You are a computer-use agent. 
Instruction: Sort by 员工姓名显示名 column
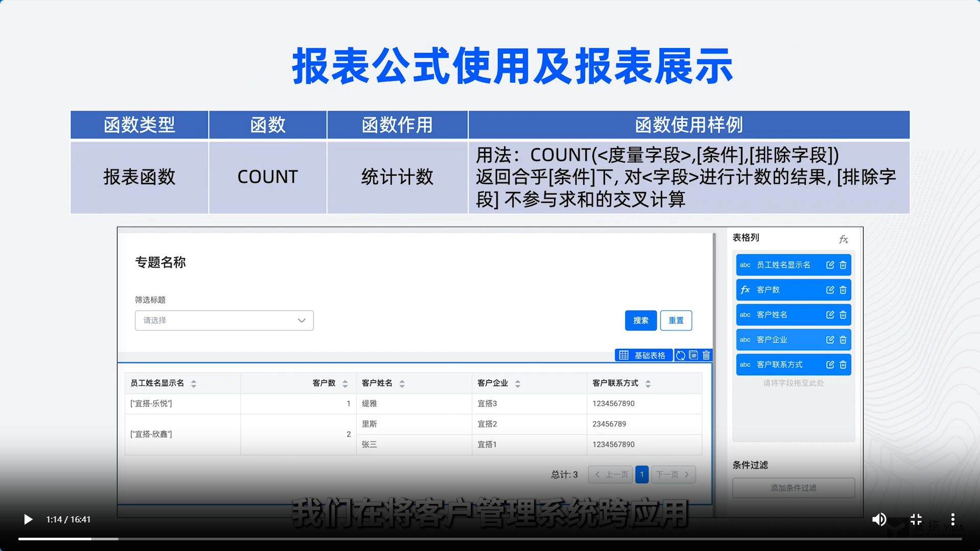[x=194, y=384]
